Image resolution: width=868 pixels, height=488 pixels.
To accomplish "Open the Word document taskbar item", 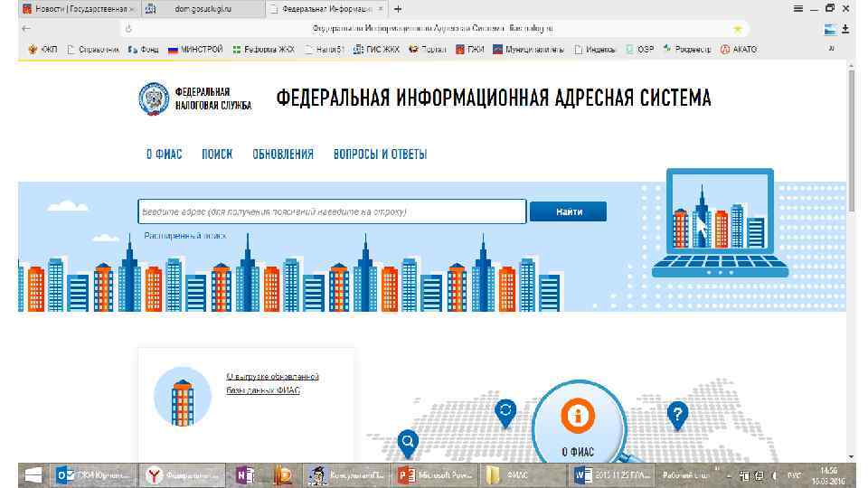I will (610, 475).
